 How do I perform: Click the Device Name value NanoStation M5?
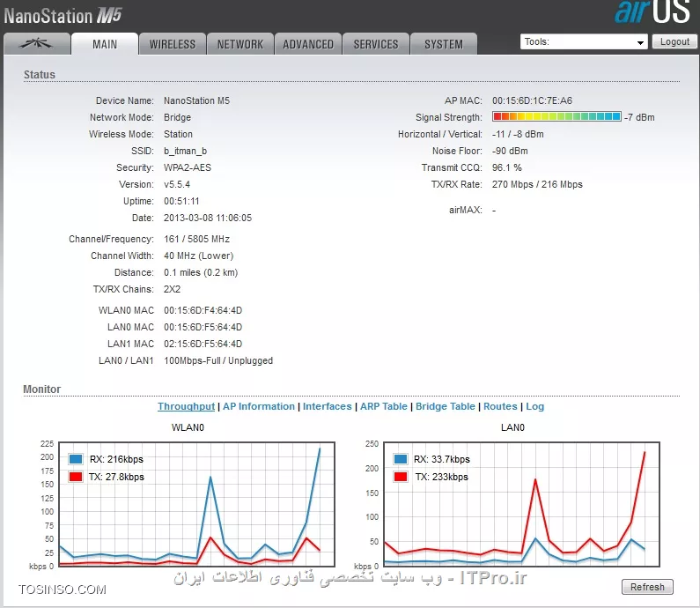click(197, 100)
